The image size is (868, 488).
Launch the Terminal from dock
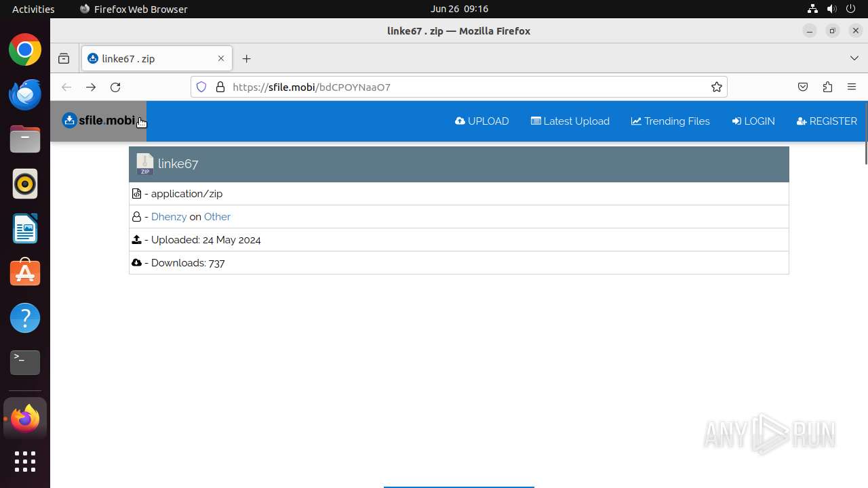click(x=25, y=363)
